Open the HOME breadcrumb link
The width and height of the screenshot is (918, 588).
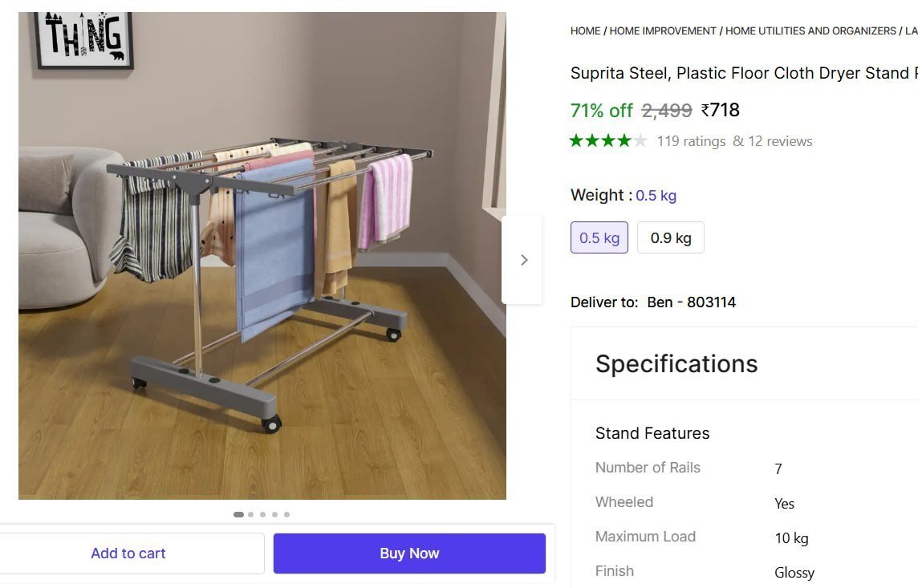click(585, 31)
